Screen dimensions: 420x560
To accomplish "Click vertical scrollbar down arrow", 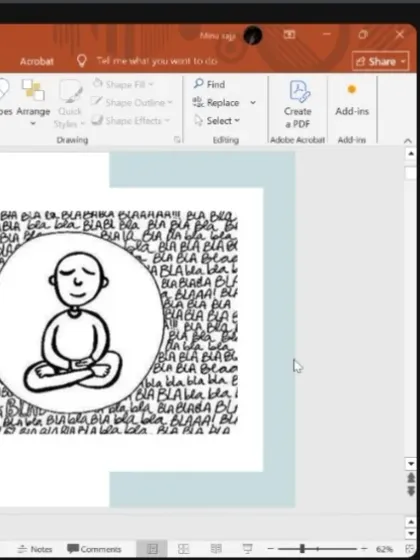I will point(411,464).
